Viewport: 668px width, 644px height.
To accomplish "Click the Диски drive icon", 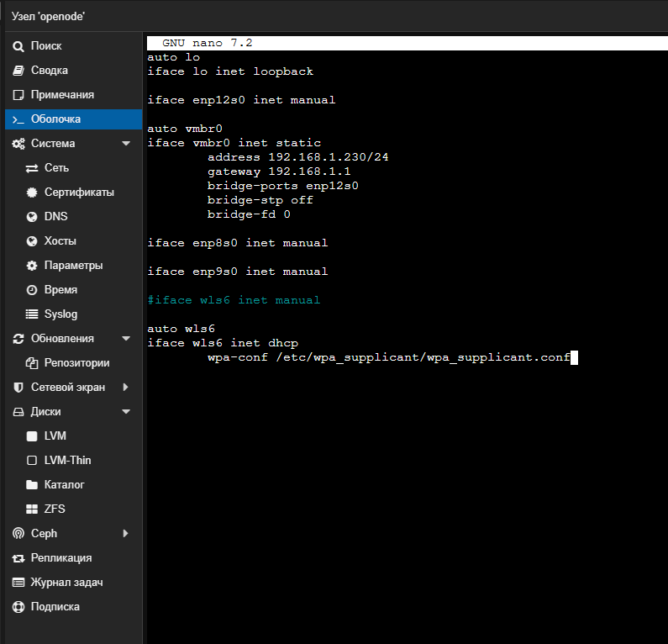I will [x=18, y=412].
